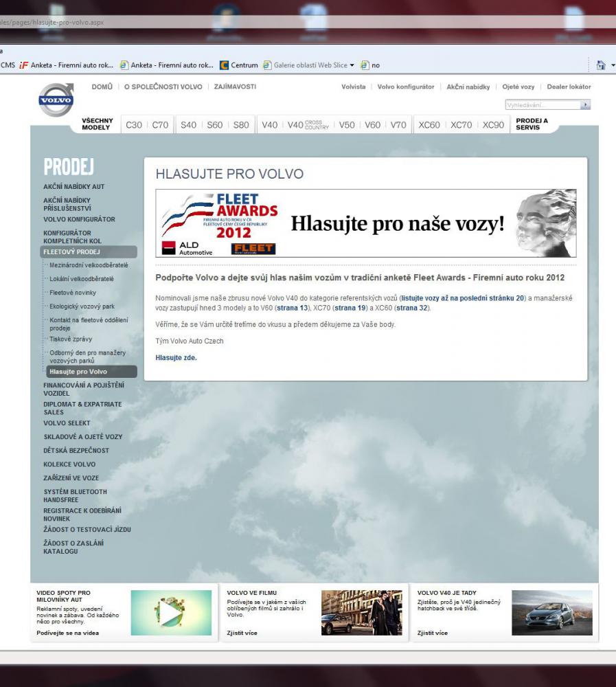Open O SPOLEČNOSTI VOLVO menu
Image resolution: width=616 pixels, height=687 pixels.
click(163, 87)
